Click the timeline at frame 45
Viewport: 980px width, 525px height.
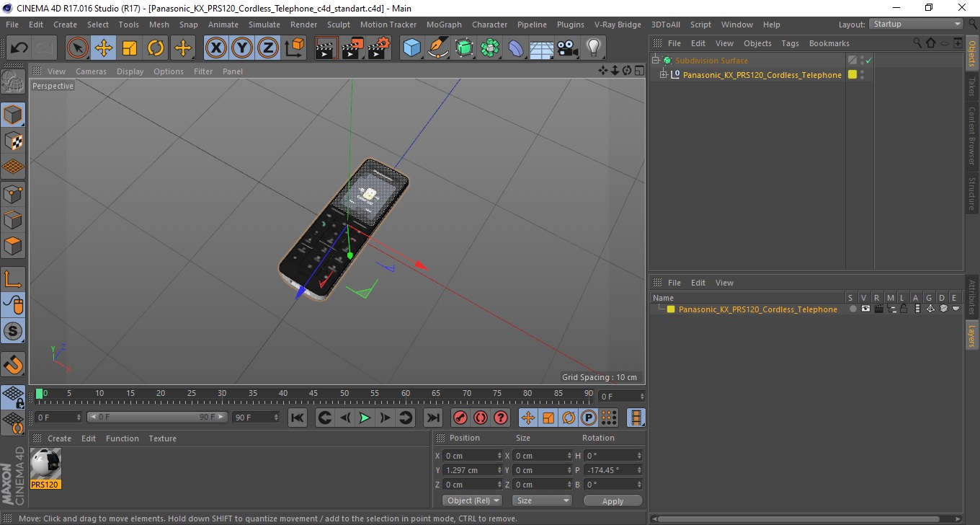pos(313,394)
